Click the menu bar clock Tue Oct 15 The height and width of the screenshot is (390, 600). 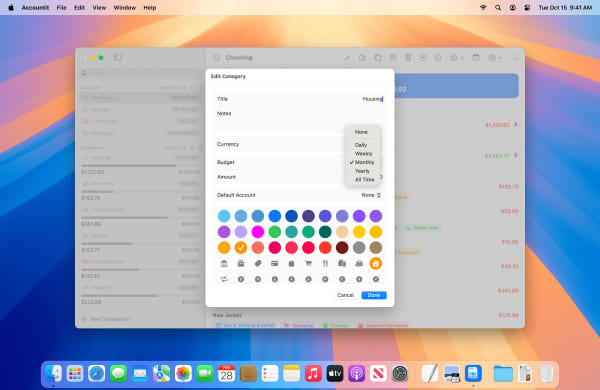pos(565,8)
